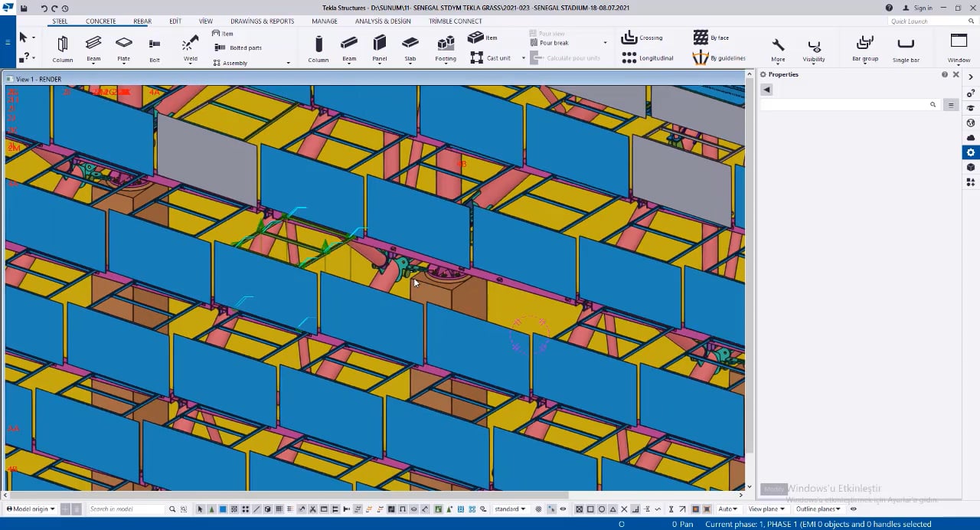This screenshot has height=530, width=980.
Task: Click the Cast unit tool
Action: click(x=490, y=57)
